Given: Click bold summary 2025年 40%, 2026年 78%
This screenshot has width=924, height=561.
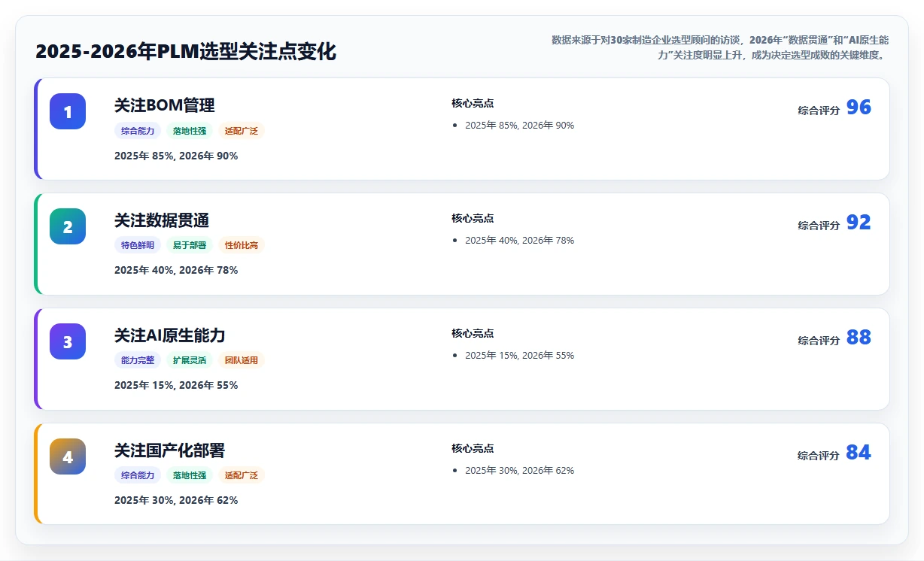Looking at the screenshot, I should (x=176, y=270).
